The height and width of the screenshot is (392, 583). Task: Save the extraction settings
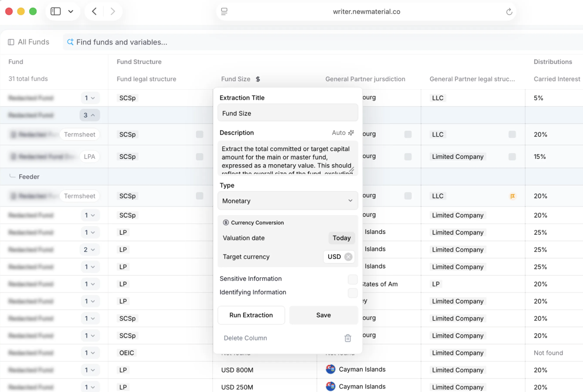[323, 315]
